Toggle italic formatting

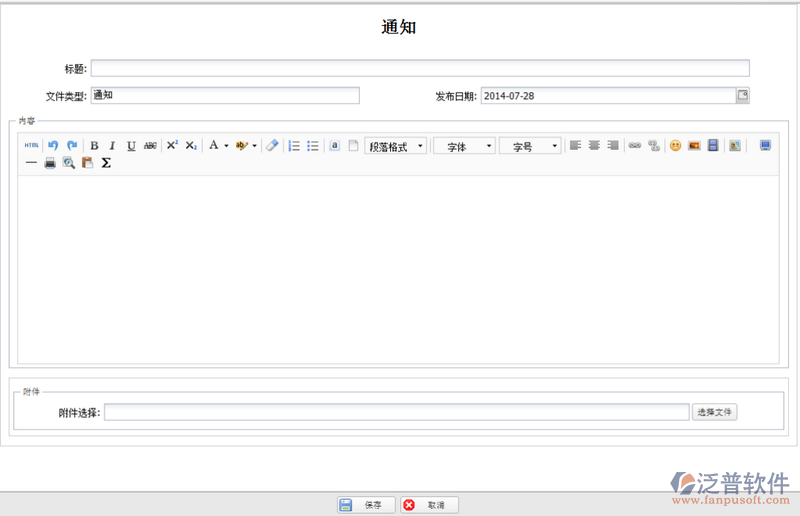coord(112,145)
